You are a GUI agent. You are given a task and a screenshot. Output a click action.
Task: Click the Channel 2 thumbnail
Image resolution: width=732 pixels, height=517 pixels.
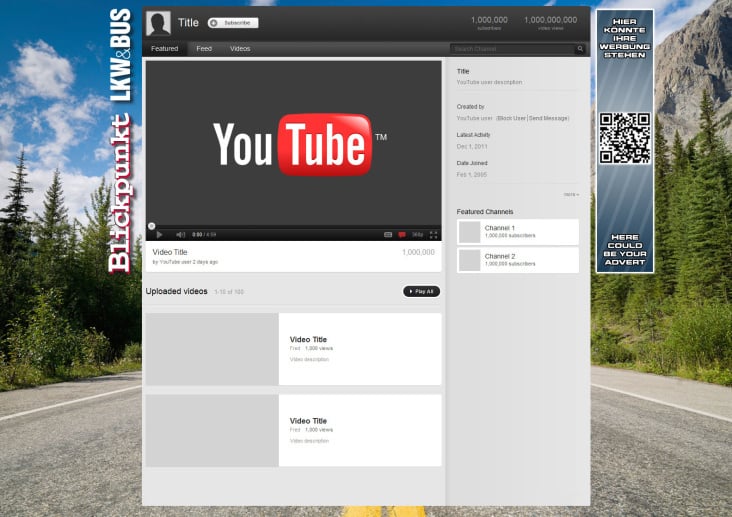coord(469,260)
